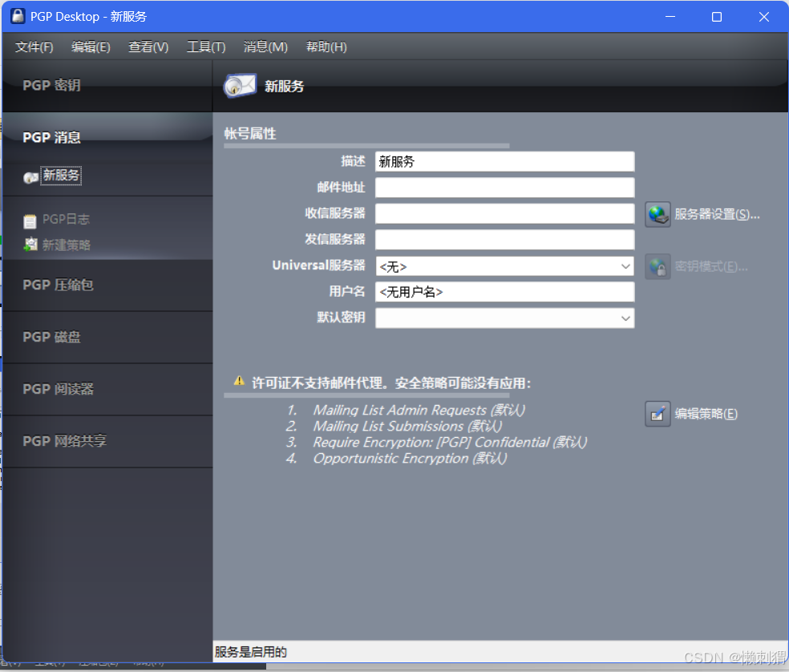Expand the PGP 阅读器 sidebar section

[x=107, y=389]
